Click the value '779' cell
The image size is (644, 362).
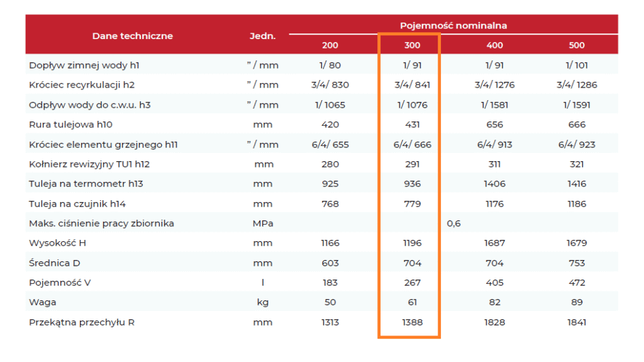[413, 203]
